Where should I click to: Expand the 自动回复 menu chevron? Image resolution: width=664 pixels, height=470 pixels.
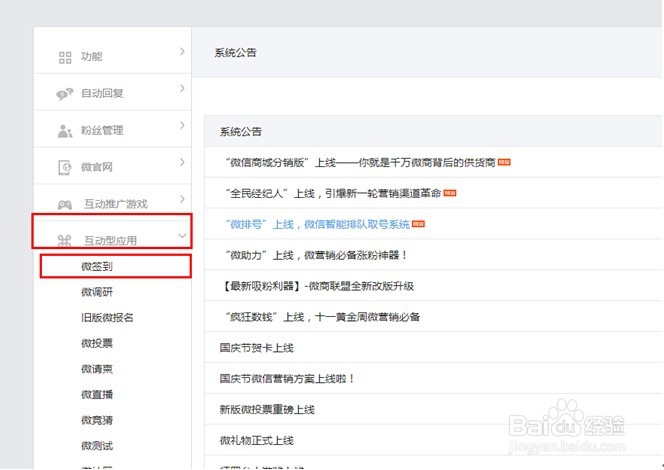[x=182, y=88]
